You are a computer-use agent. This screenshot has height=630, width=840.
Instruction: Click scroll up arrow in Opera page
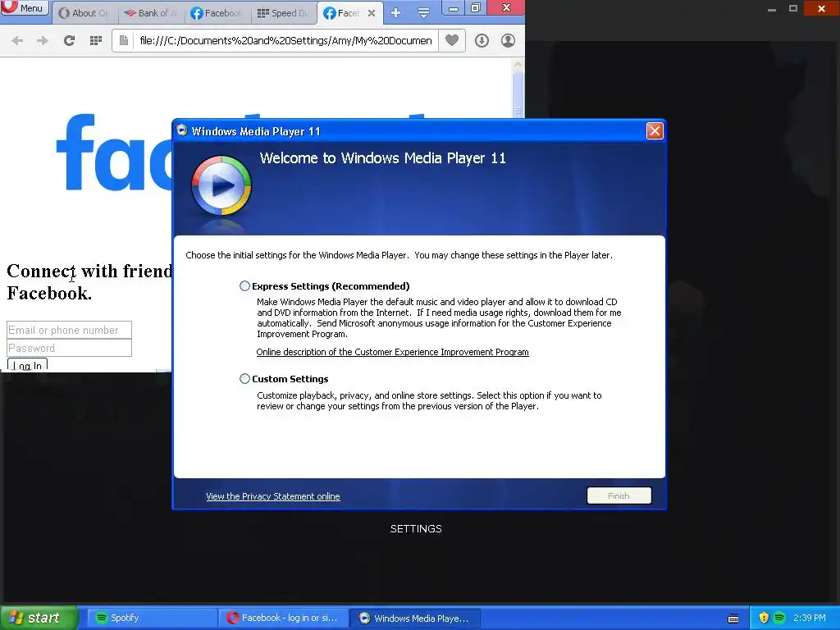[518, 64]
